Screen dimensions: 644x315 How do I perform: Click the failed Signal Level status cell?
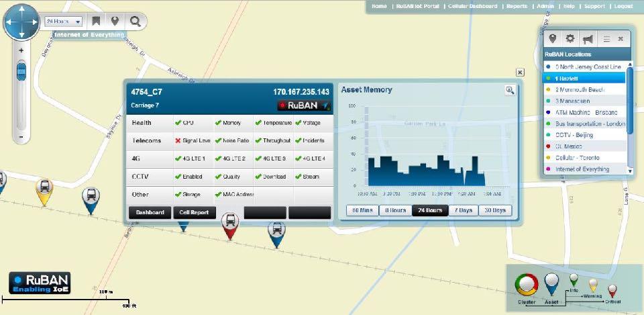coord(193,140)
